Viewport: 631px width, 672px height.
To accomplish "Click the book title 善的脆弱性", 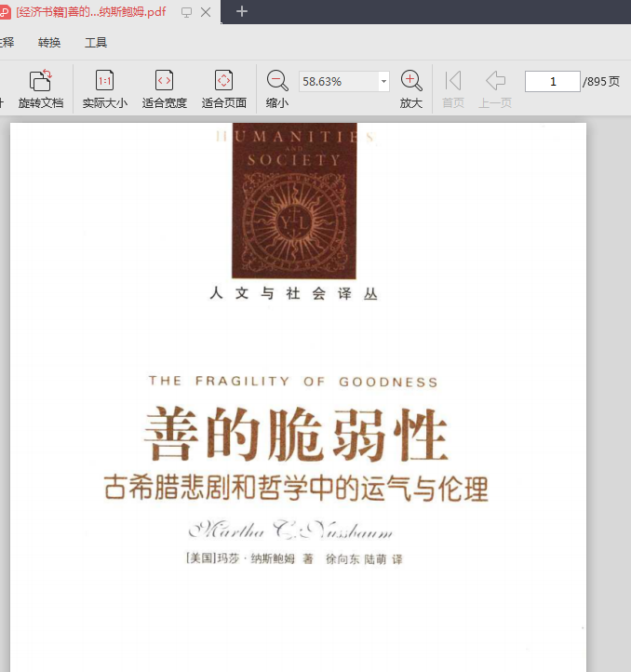I will (x=297, y=434).
